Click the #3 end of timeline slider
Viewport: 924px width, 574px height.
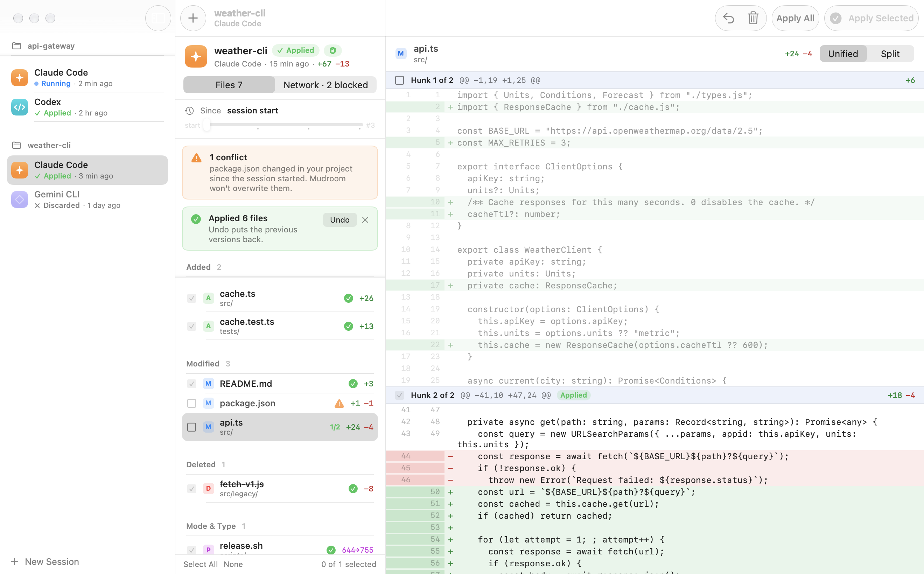click(371, 125)
